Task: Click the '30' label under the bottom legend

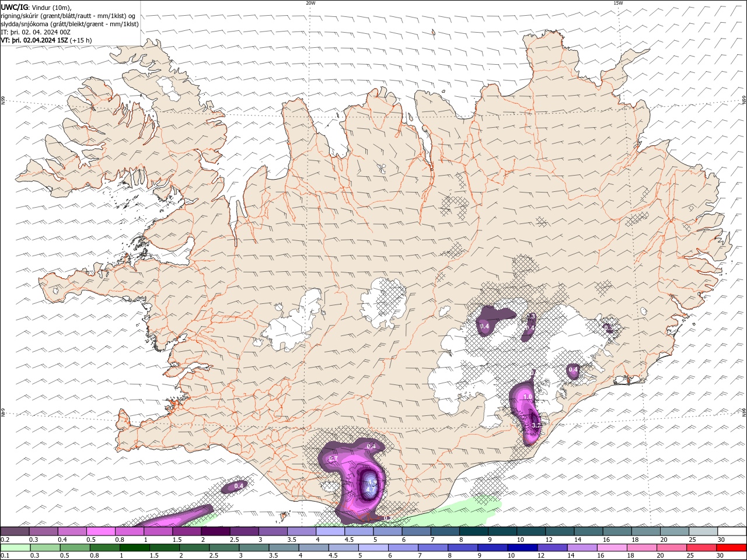Action: pos(720,556)
